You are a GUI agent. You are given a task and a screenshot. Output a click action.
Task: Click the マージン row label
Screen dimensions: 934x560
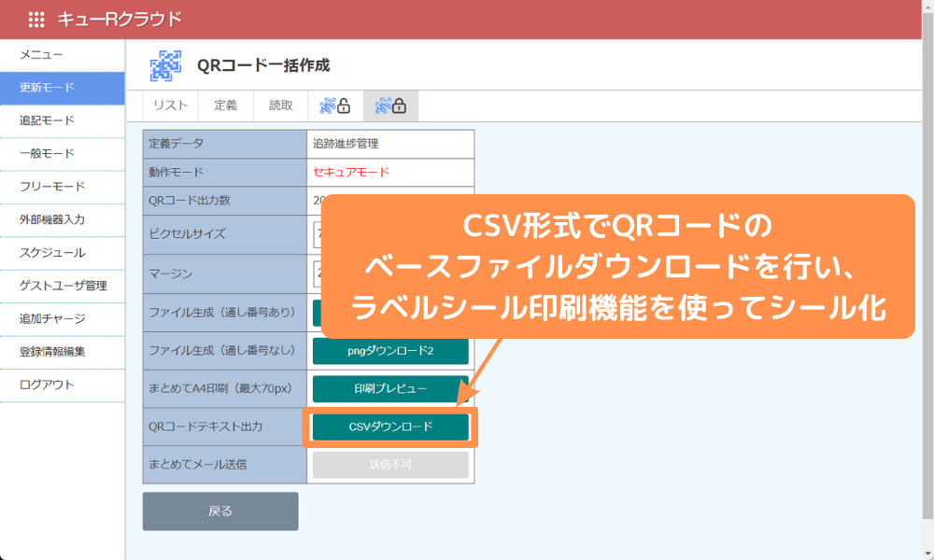click(x=224, y=273)
